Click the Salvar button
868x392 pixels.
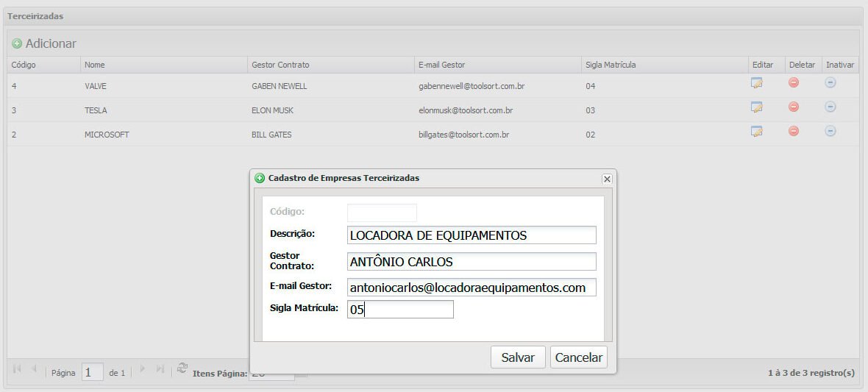tap(518, 357)
